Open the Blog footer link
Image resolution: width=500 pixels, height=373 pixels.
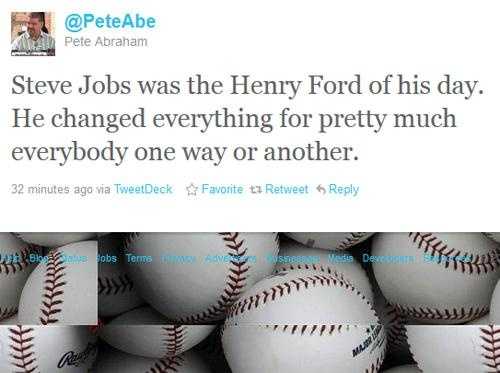click(39, 258)
